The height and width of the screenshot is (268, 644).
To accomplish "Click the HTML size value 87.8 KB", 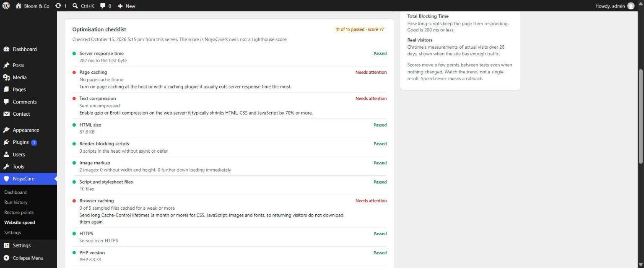I will coord(87,132).
